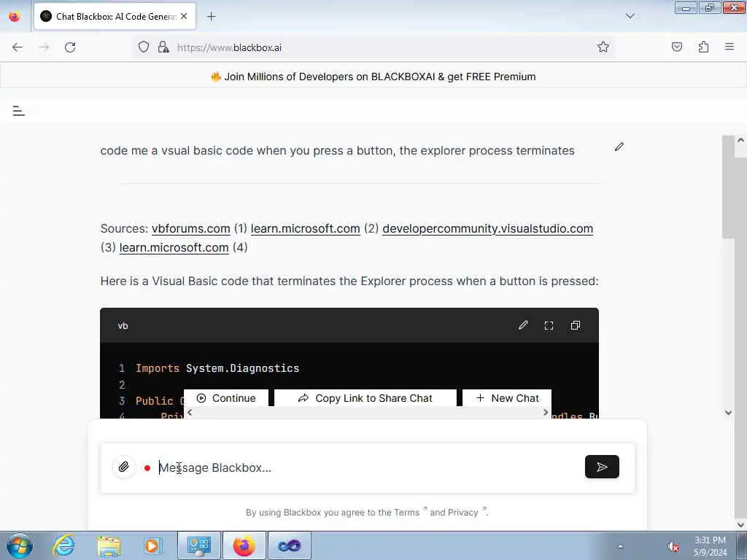Edit the user prompt with pencil icon
The width and height of the screenshot is (747, 560).
tap(619, 147)
